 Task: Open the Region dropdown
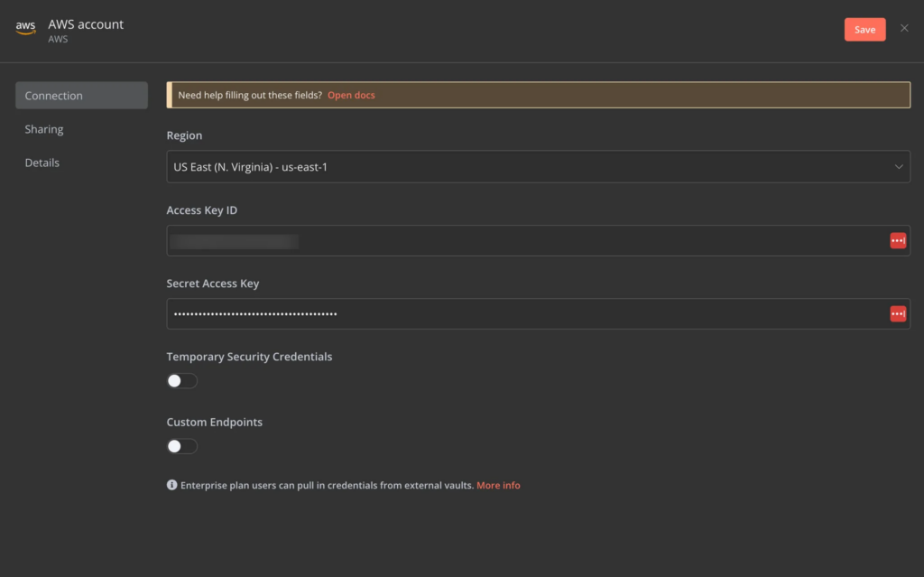(x=538, y=167)
